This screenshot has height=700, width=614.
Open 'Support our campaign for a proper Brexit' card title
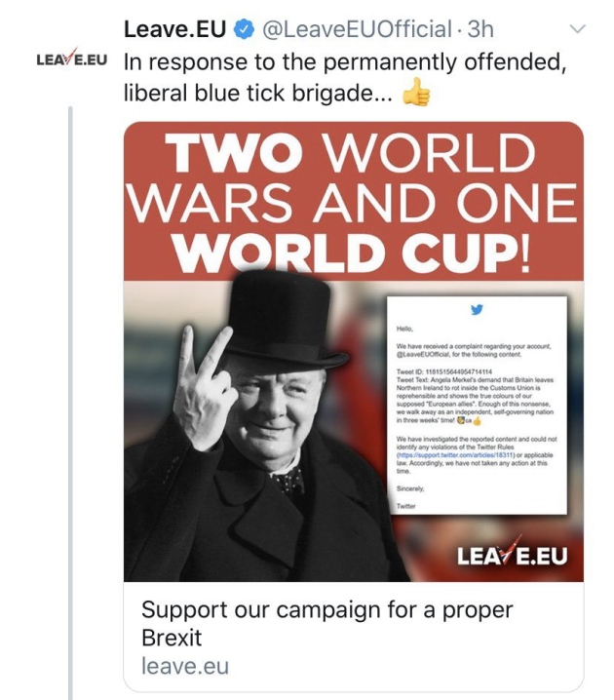tap(326, 624)
